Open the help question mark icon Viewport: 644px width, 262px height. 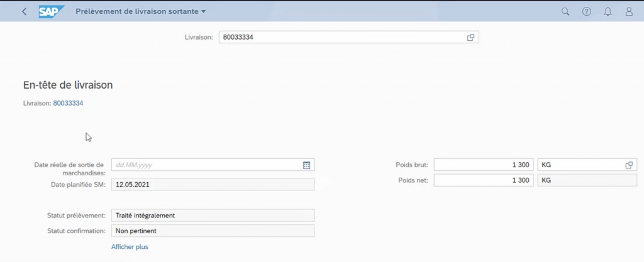586,11
